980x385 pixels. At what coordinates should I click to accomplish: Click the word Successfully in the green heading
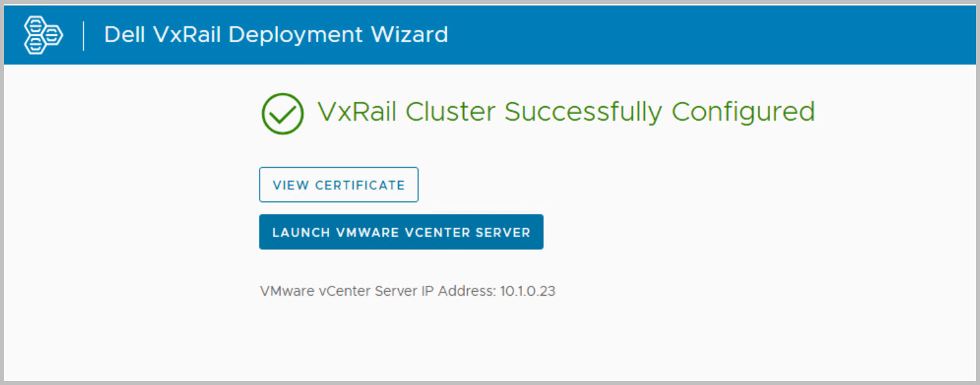click(x=584, y=112)
